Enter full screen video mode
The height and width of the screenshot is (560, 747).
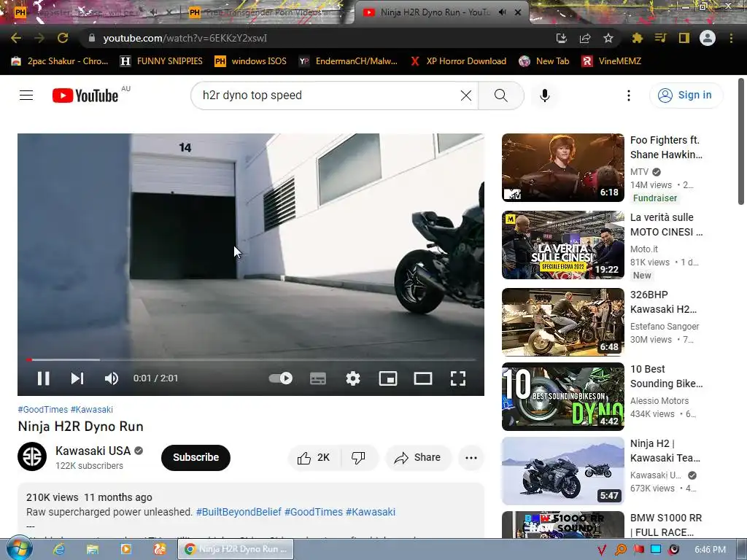point(458,378)
